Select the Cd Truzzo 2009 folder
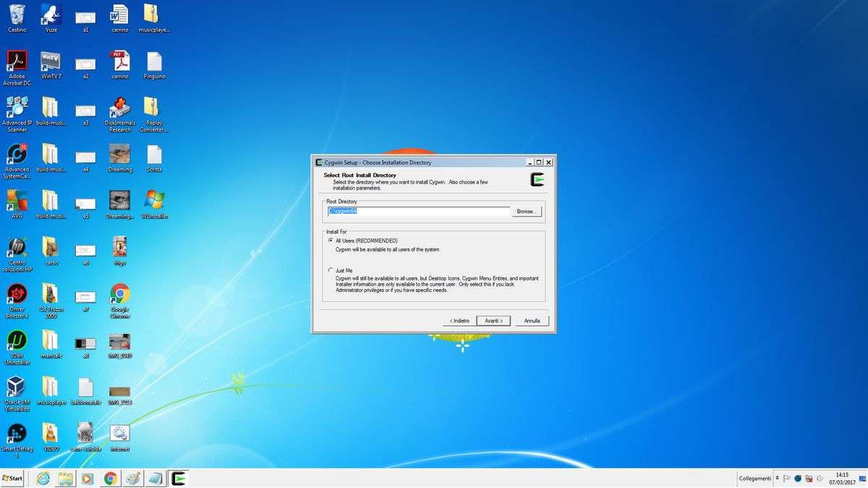Viewport: 868px width, 488px height. (x=51, y=301)
